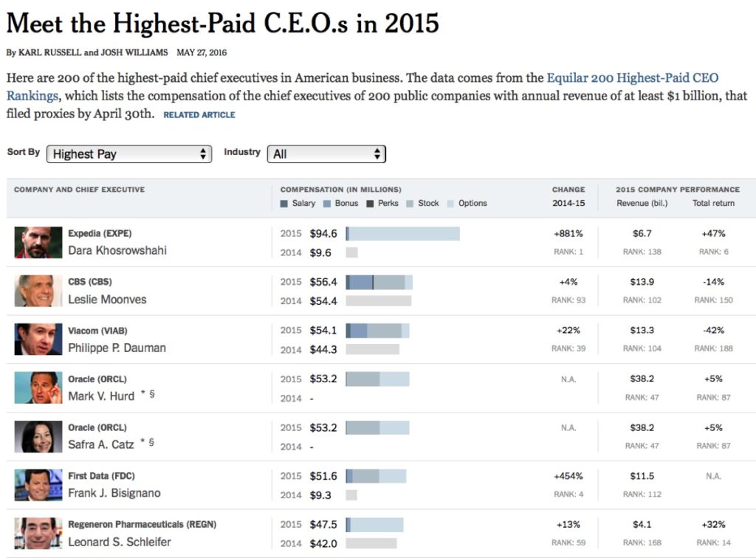Open the Industry filter dropdown
This screenshot has width=756, height=558.
(326, 154)
